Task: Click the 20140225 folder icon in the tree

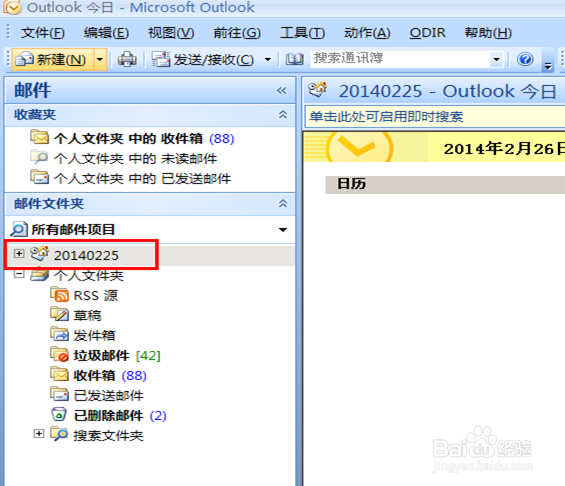Action: click(39, 254)
